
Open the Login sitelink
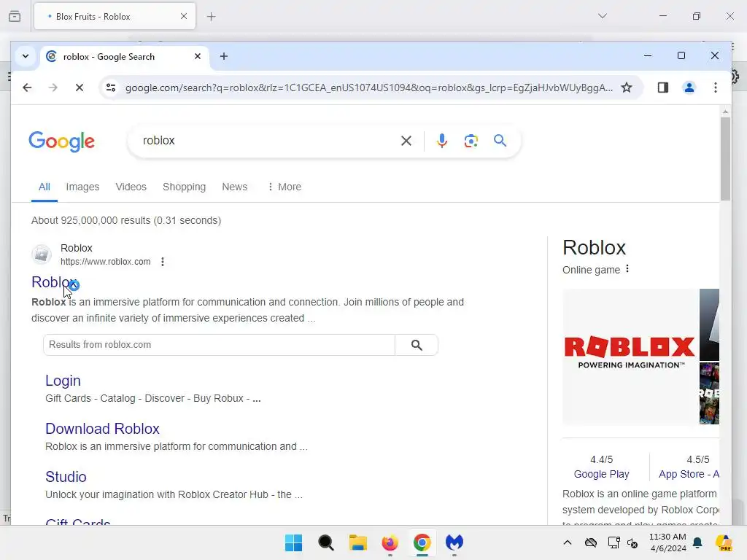tap(63, 381)
